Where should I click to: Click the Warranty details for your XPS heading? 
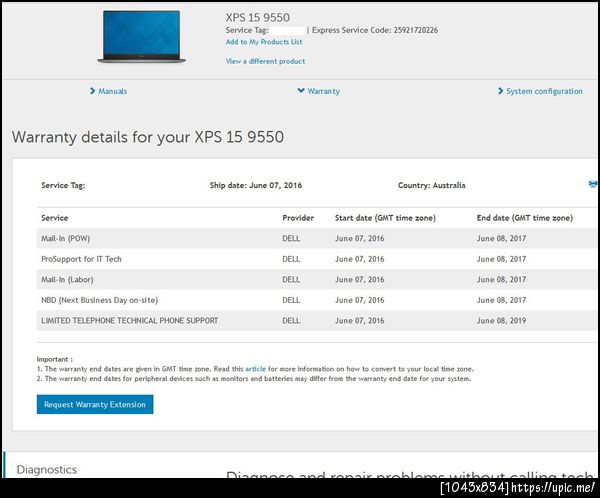[x=148, y=137]
